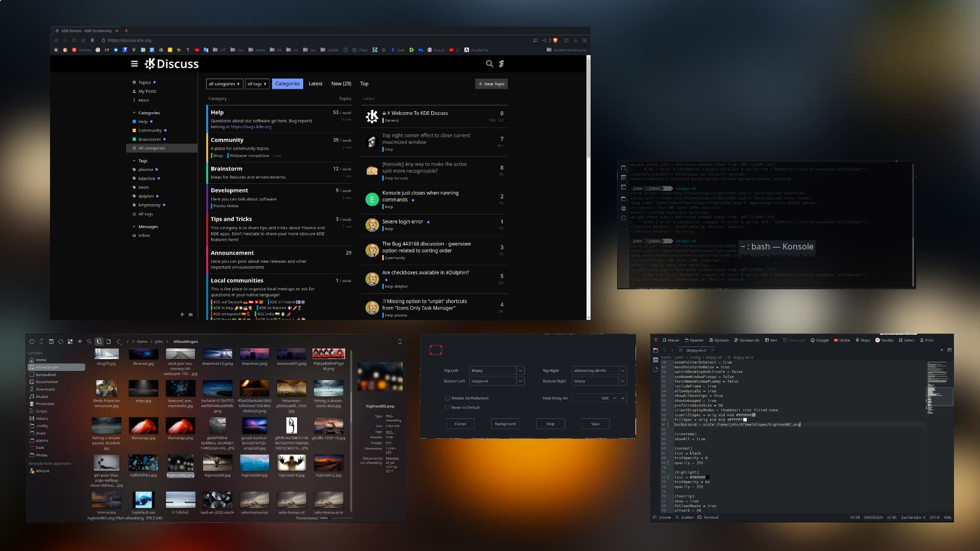980x551 pixels.
Task: Collapse the Messages section in Discuss sidebar
Action: click(134, 227)
